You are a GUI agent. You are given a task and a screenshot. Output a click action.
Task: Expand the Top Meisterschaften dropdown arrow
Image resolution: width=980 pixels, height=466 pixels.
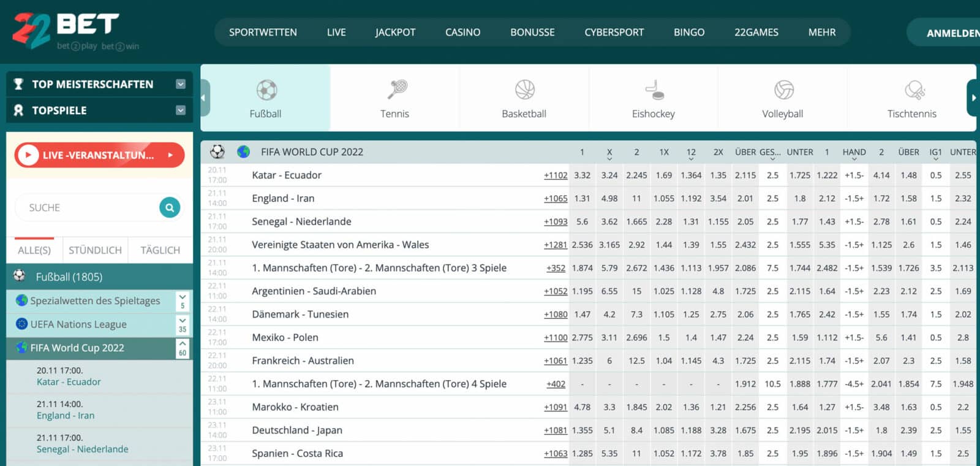[181, 84]
